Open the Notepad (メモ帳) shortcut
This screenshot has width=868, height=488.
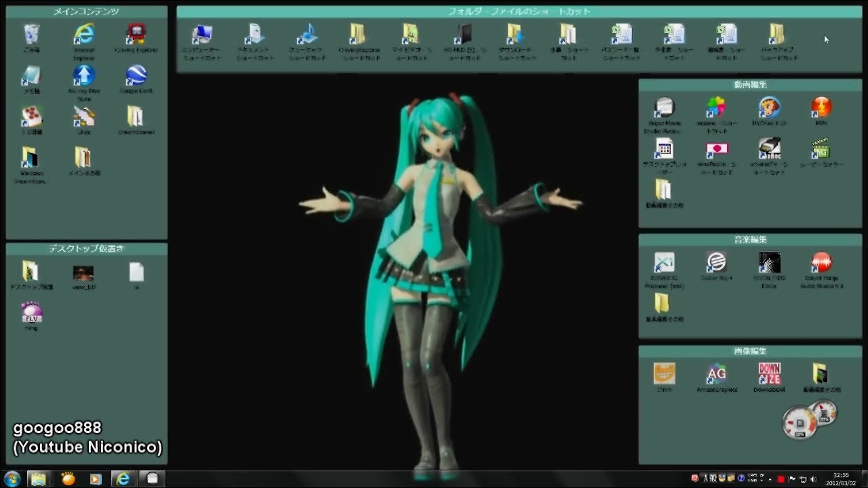coord(31,75)
